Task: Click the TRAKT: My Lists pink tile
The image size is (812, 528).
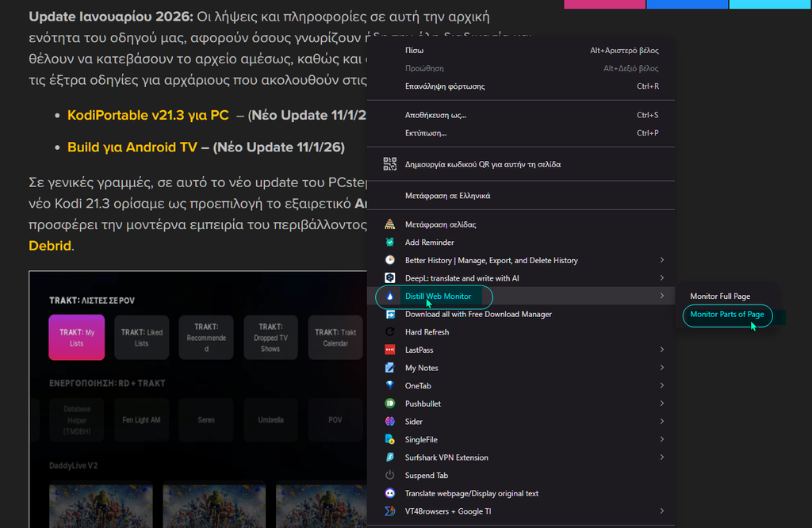Action: coord(77,338)
